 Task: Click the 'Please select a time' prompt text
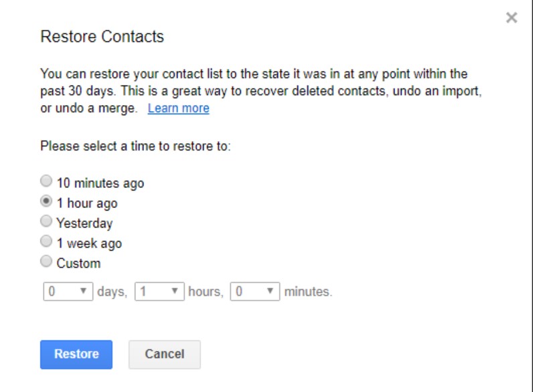(135, 145)
